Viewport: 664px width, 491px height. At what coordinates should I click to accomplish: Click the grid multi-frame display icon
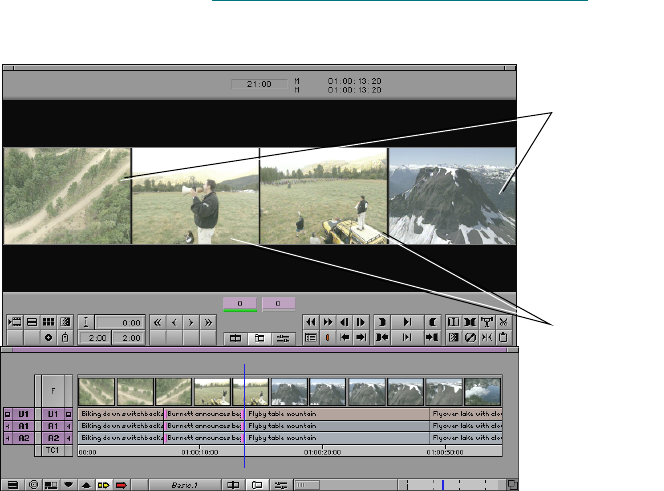point(48,322)
